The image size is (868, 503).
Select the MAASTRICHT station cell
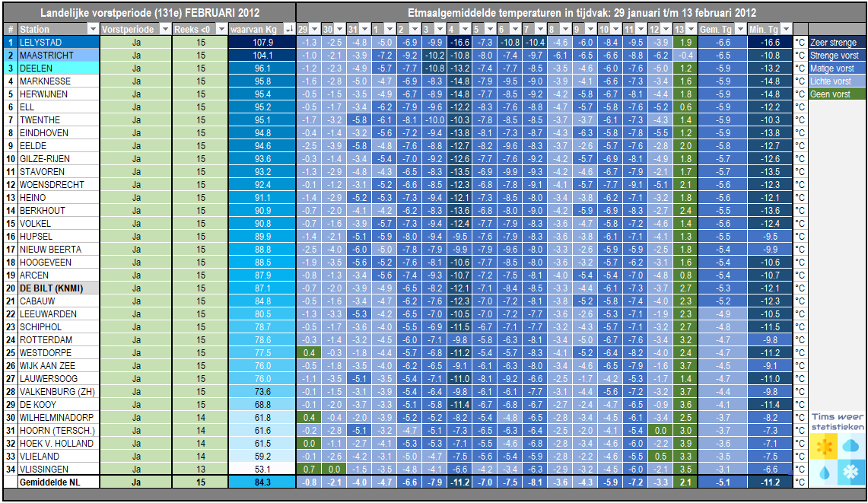(x=59, y=55)
